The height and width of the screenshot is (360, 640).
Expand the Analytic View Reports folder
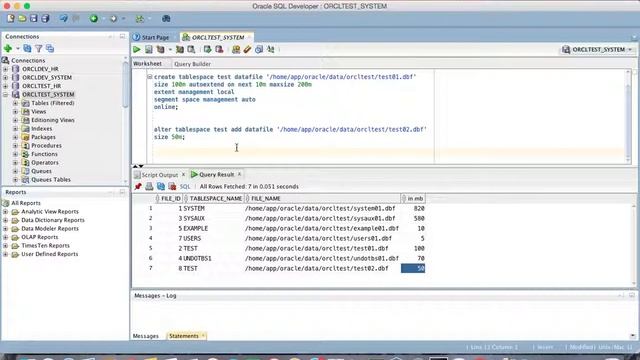click(x=5, y=212)
